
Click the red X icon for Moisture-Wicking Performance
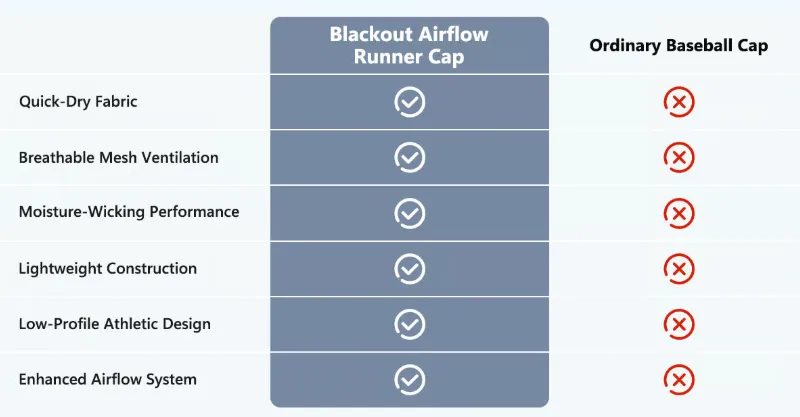tap(679, 213)
